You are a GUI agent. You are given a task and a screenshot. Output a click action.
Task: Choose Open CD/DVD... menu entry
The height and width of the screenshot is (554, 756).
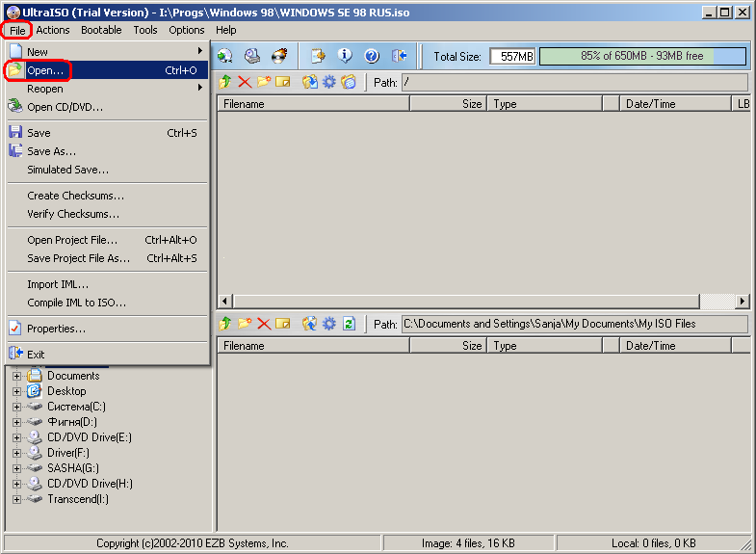tap(108, 107)
